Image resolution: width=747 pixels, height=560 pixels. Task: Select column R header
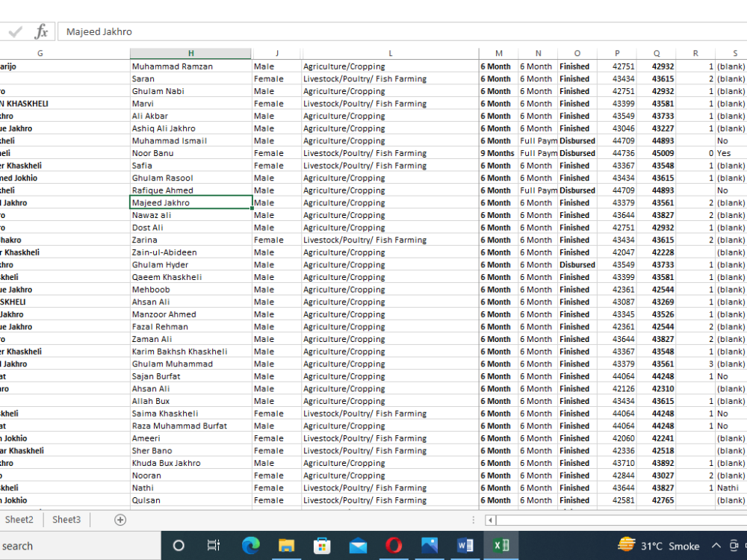click(x=695, y=53)
